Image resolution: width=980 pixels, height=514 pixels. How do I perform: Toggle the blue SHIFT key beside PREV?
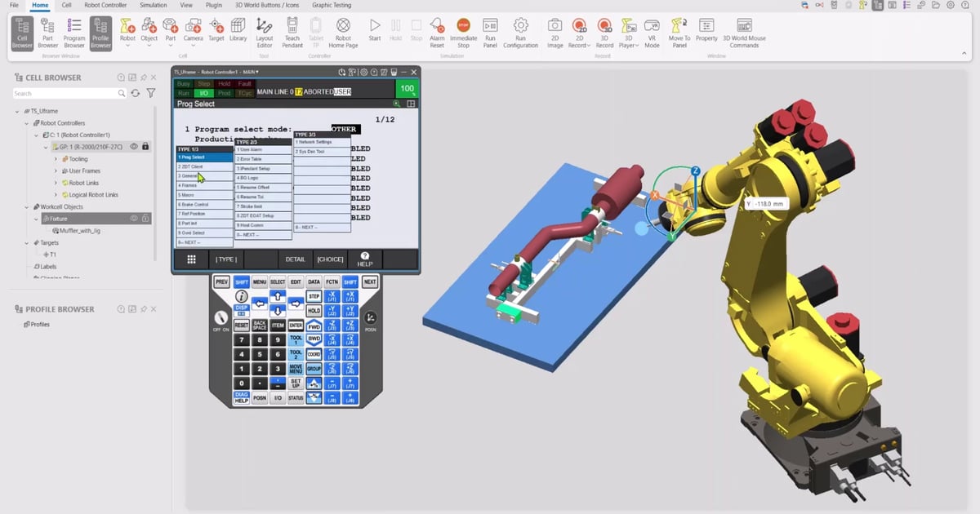241,281
